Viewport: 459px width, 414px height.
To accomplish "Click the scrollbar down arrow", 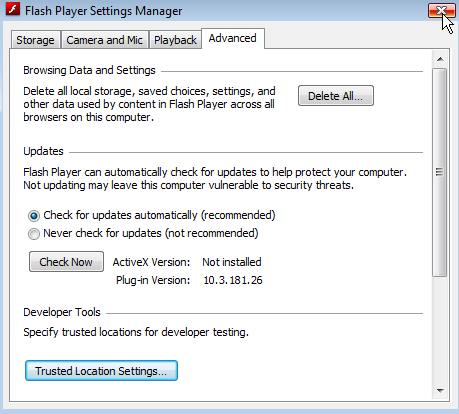I will tap(440, 391).
